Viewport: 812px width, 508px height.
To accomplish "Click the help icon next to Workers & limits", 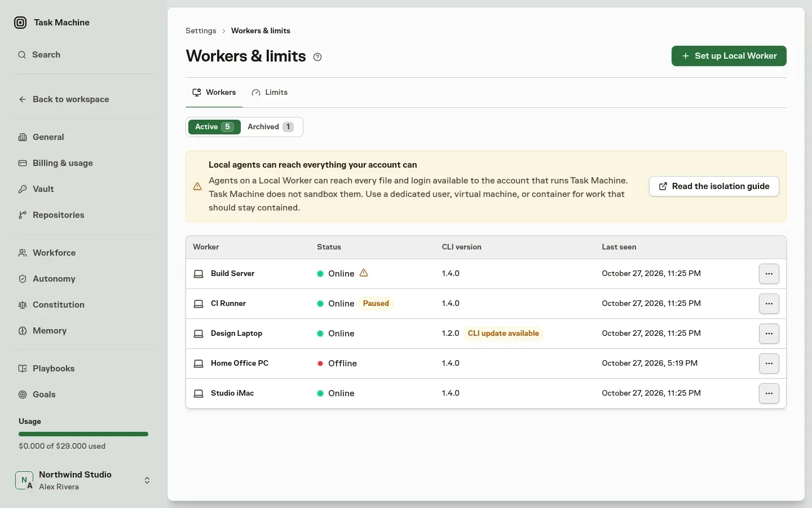I will [x=317, y=57].
